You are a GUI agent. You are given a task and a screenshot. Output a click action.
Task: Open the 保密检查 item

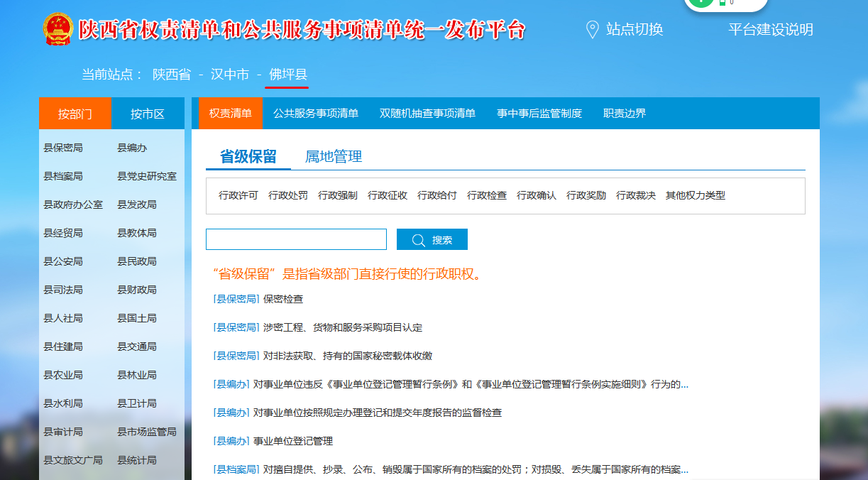coord(283,299)
